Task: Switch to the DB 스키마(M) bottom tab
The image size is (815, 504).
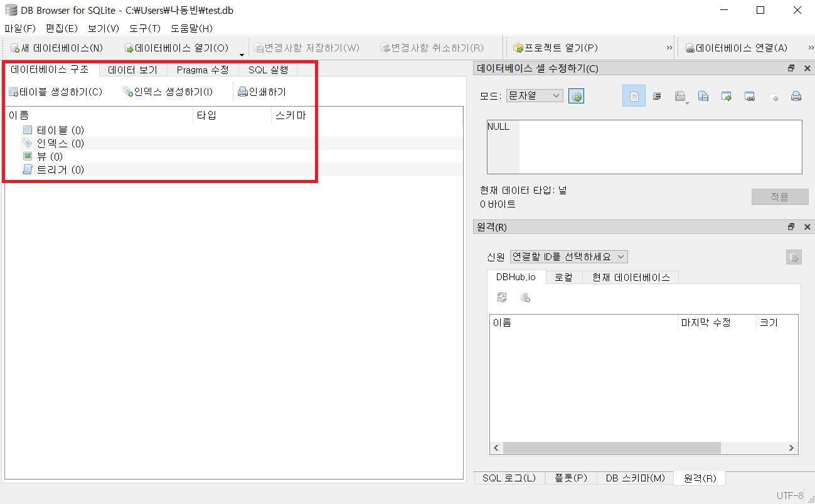Action: [635, 478]
